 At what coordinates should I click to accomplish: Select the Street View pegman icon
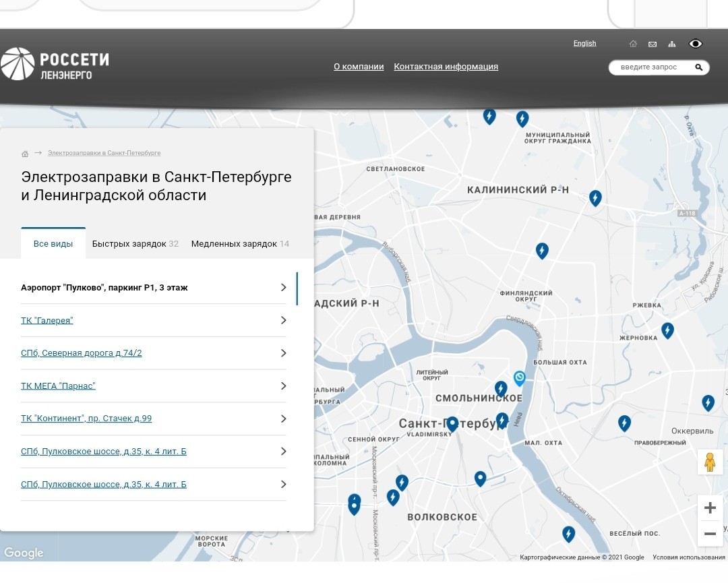709,462
